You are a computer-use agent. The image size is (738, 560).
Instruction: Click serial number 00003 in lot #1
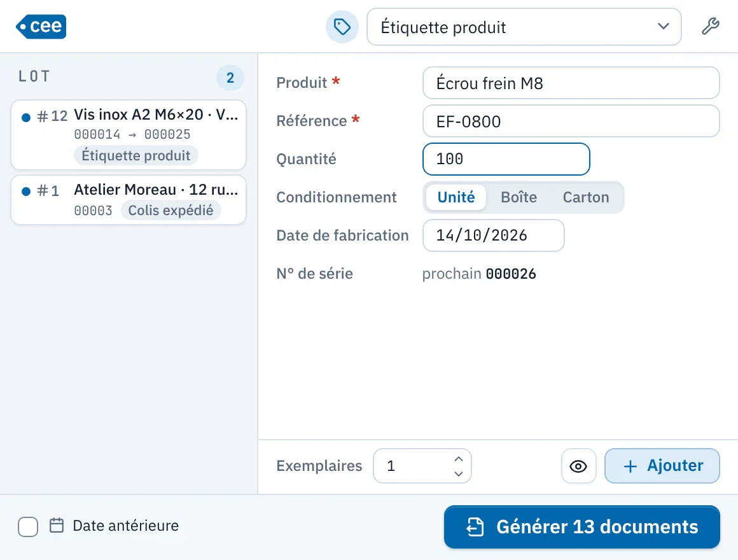coord(93,211)
